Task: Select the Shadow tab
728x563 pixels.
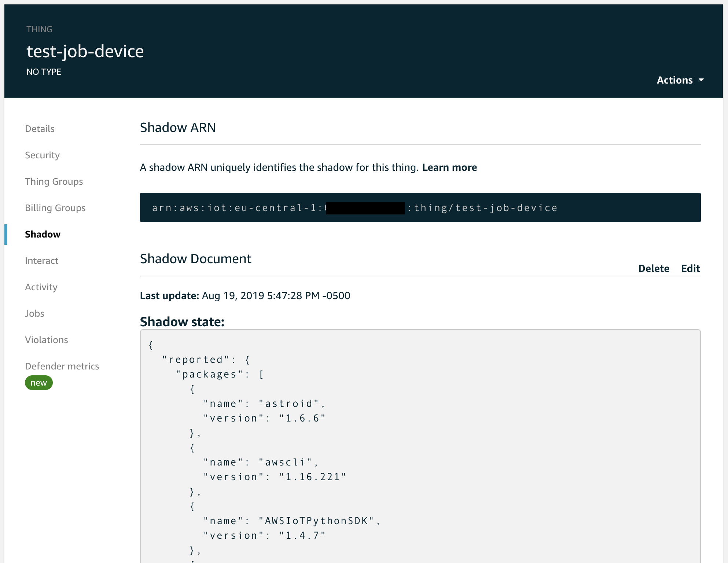Action: [43, 234]
